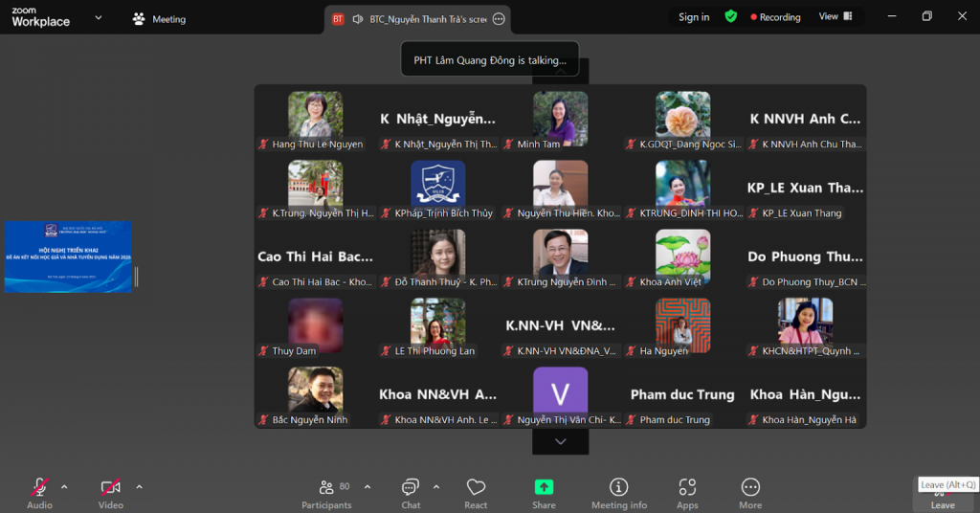Click the React heart icon

tap(476, 492)
